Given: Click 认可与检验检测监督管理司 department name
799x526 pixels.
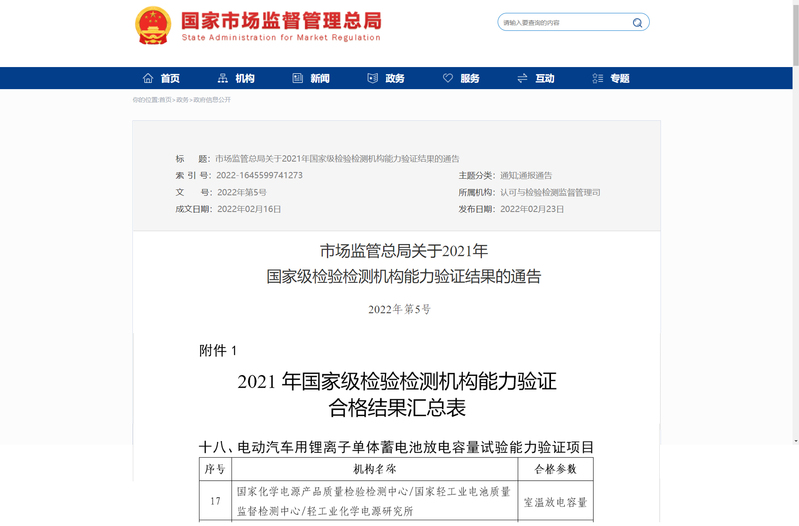Looking at the screenshot, I should 550,192.
